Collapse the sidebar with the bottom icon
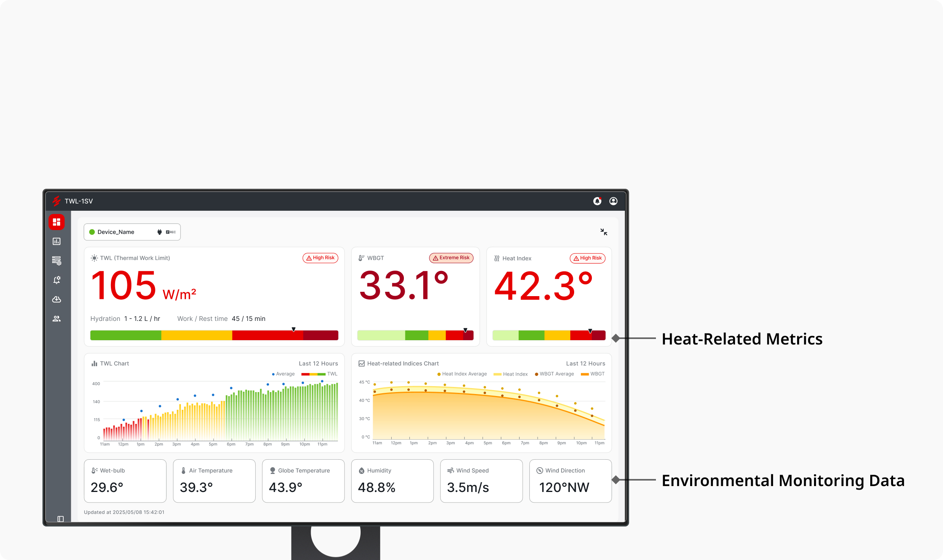This screenshot has height=560, width=943. (60, 518)
